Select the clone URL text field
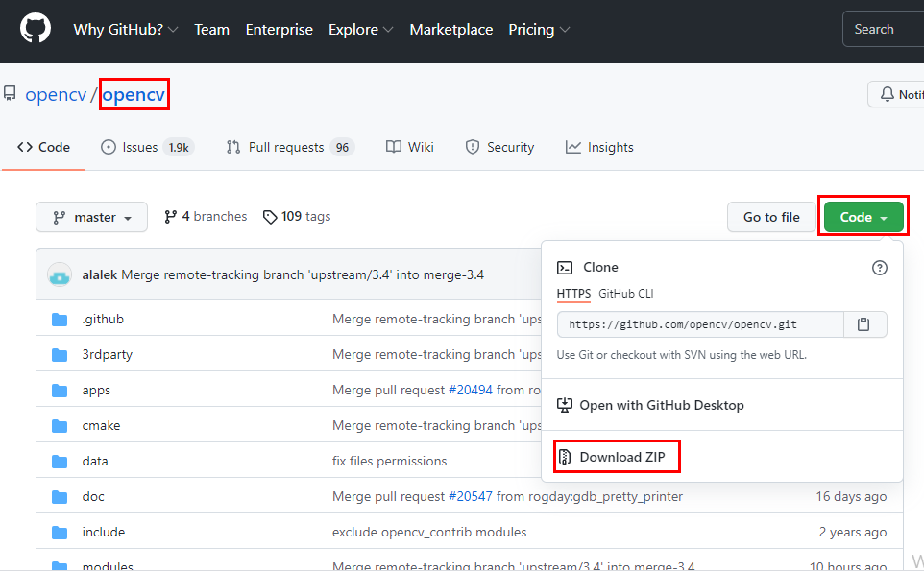The image size is (924, 572). pos(700,324)
